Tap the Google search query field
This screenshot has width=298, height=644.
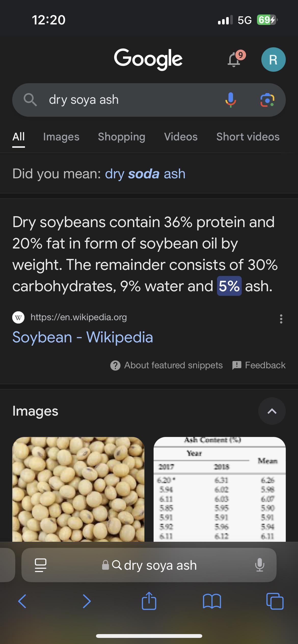pos(127,100)
